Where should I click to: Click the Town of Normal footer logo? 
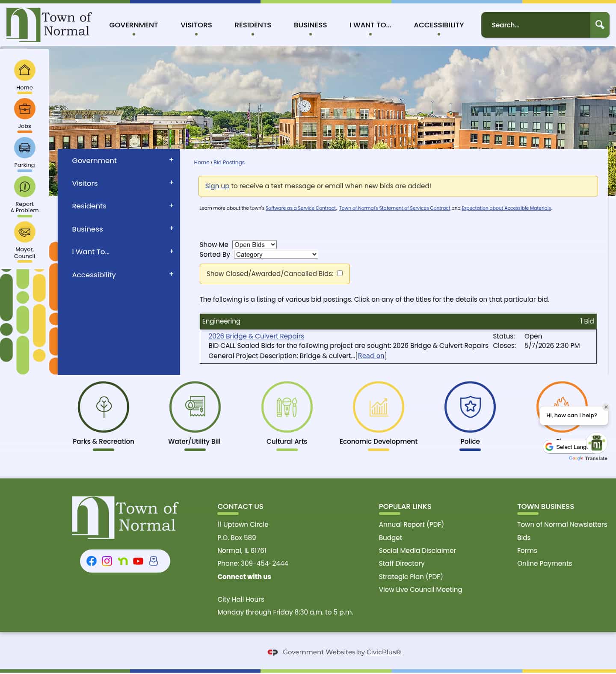[x=125, y=517]
